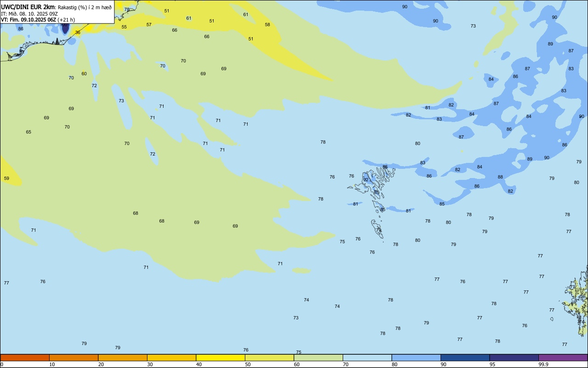Screen dimensions: 588x368
Task: Select the legend tick label '99.9'
Action: (543, 364)
